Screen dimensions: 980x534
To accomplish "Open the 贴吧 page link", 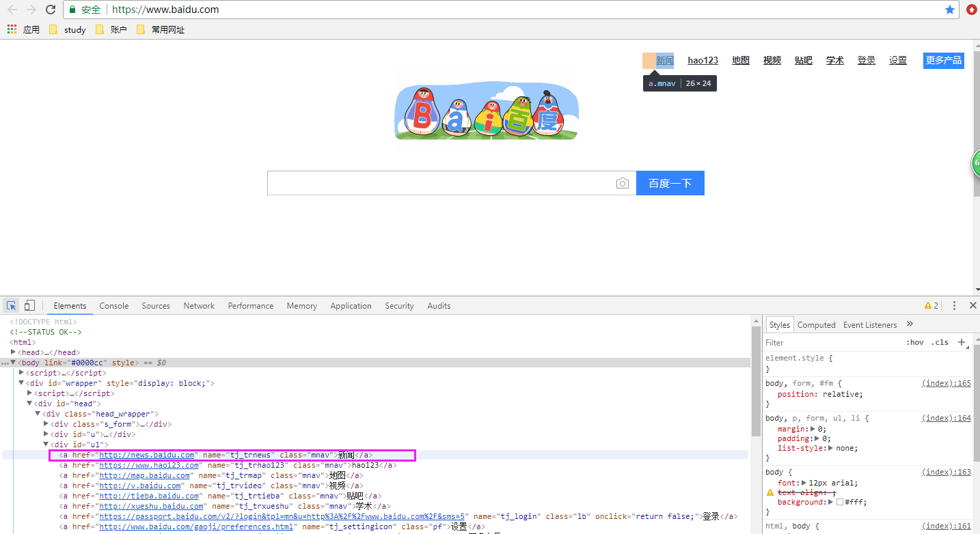I will tap(804, 61).
